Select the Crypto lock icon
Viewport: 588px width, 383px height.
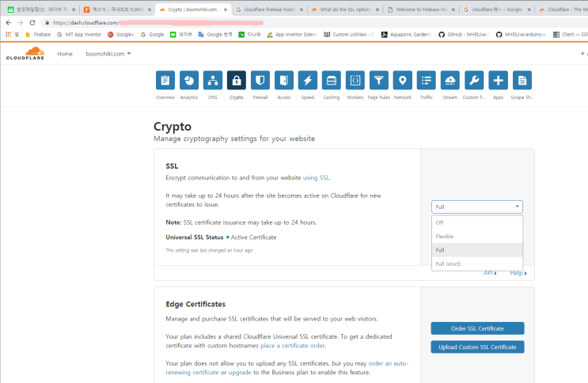tap(237, 80)
